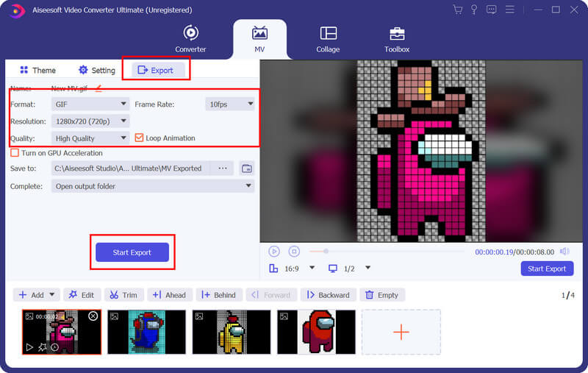Expand the Frame Rate 10fps dropdown
This screenshot has height=373, width=588.
[230, 104]
